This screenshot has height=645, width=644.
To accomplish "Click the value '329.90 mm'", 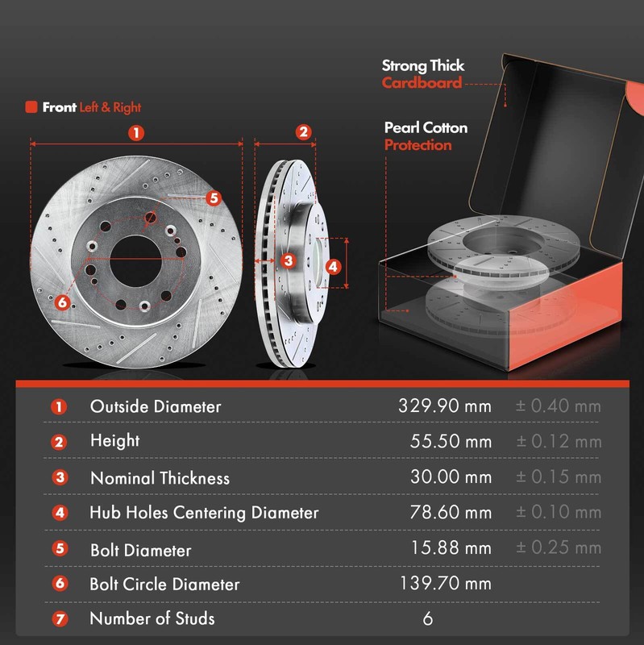I will [x=445, y=406].
